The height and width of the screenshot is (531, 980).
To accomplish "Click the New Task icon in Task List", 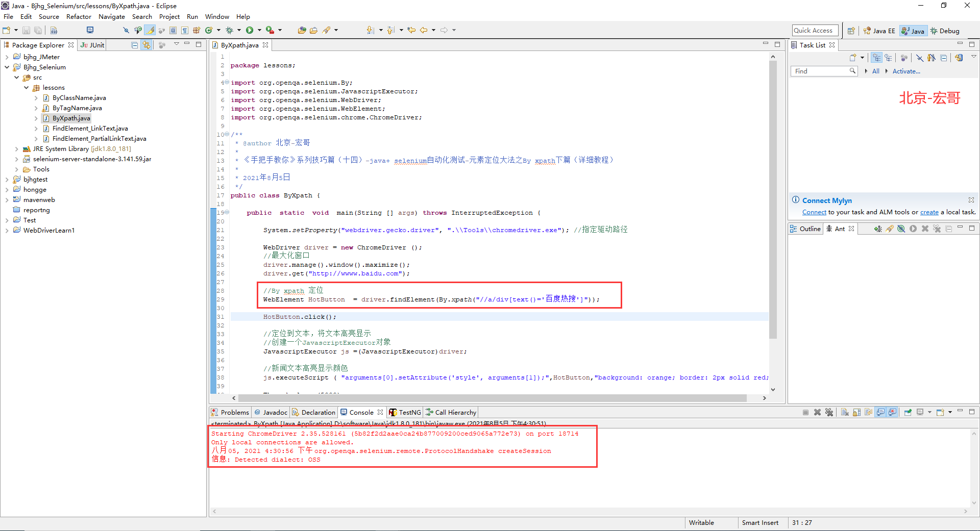I will (x=852, y=58).
